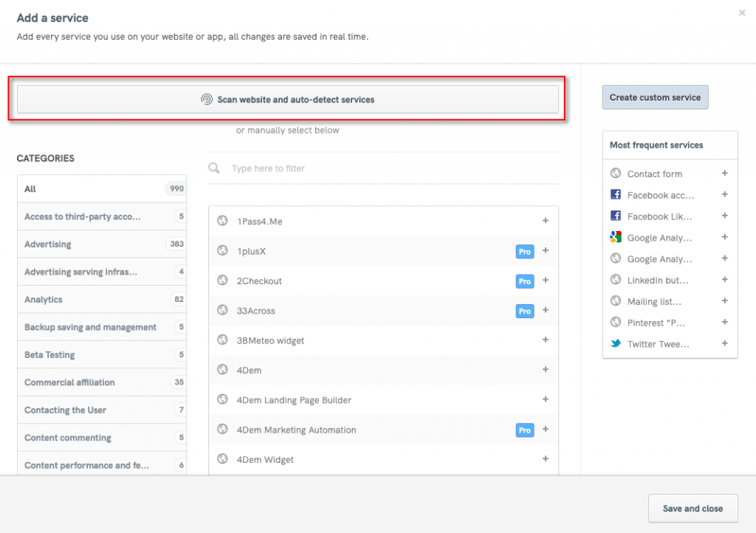
Task: Expand the Advertising category
Action: (102, 244)
